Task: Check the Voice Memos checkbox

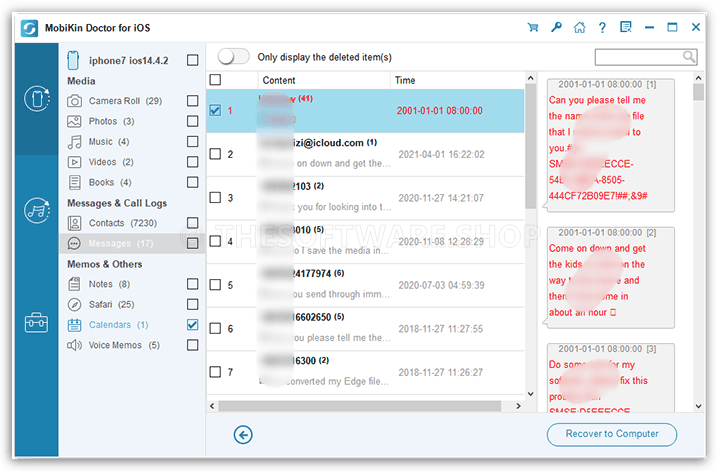Action: coord(193,345)
